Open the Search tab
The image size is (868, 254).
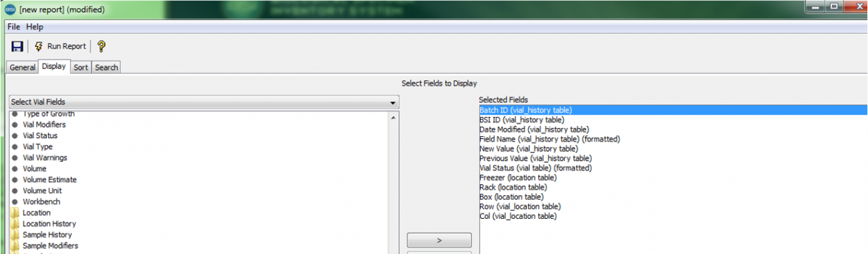point(106,67)
